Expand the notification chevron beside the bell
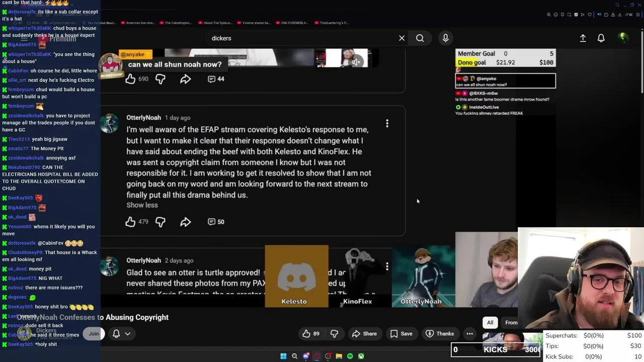This screenshot has width=644, height=362. [128, 333]
